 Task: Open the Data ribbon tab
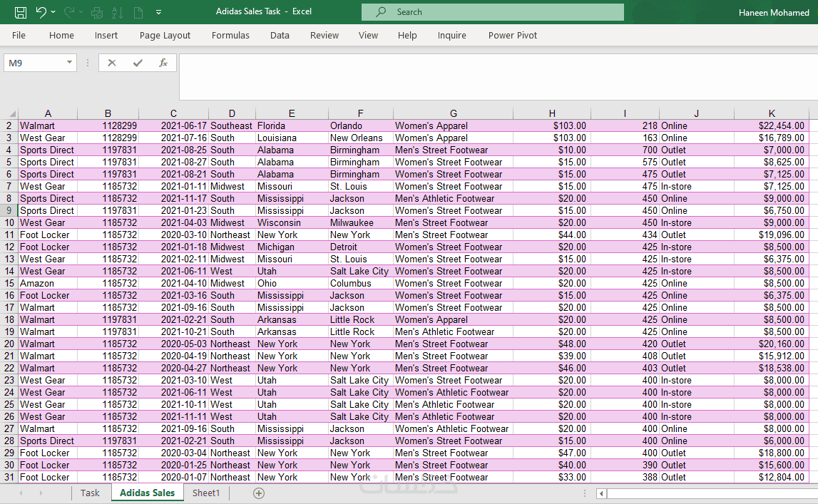(x=280, y=36)
